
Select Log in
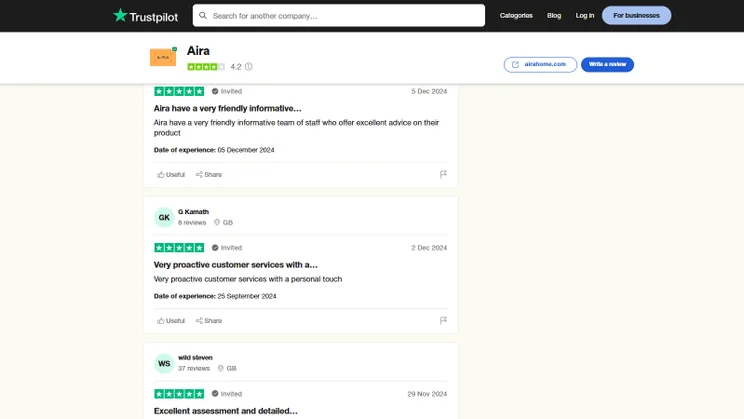[585, 16]
